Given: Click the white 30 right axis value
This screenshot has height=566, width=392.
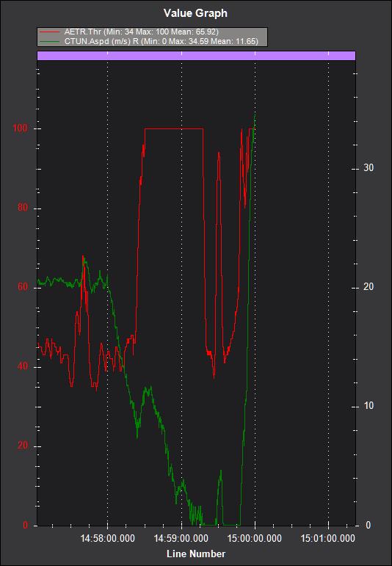Looking at the screenshot, I should click(369, 168).
